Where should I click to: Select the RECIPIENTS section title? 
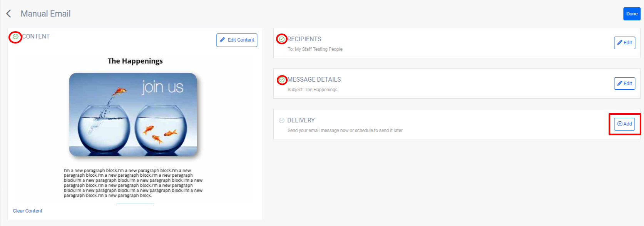pos(304,39)
